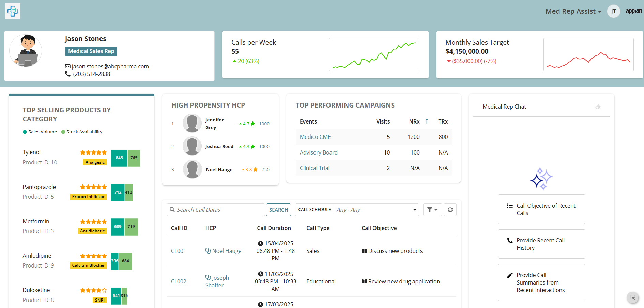Click the Antidiabetic category tag

92,231
